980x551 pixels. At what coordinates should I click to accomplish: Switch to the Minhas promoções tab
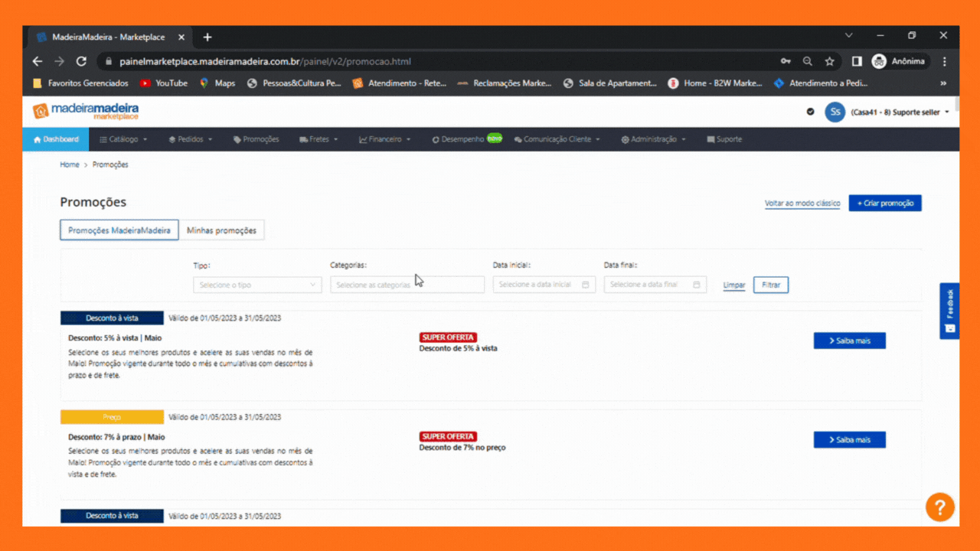point(221,230)
